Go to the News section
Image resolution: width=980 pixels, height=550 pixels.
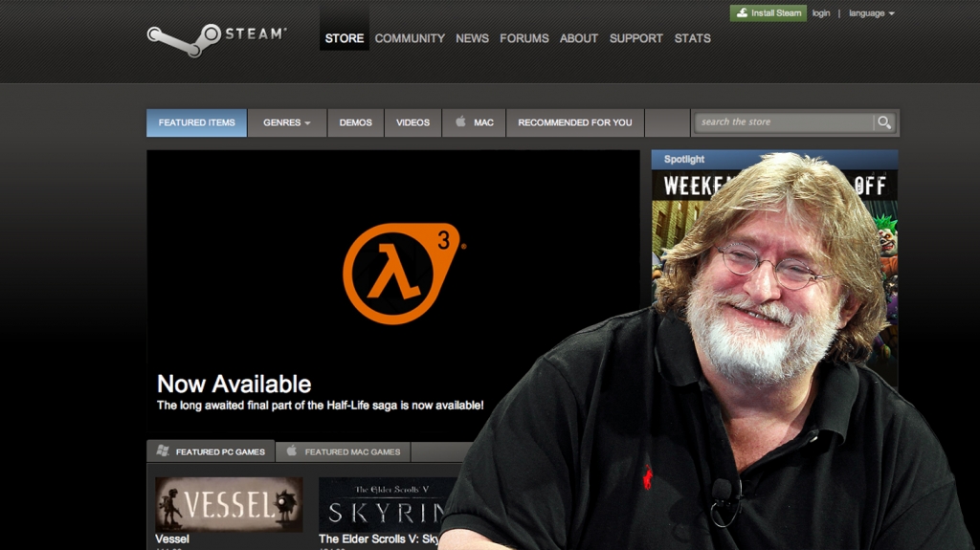tap(472, 38)
